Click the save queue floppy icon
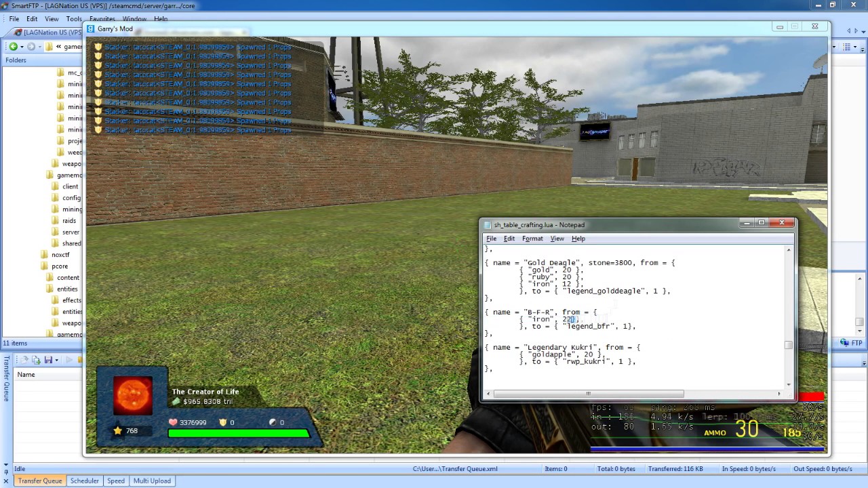The height and width of the screenshot is (488, 868). (x=48, y=360)
